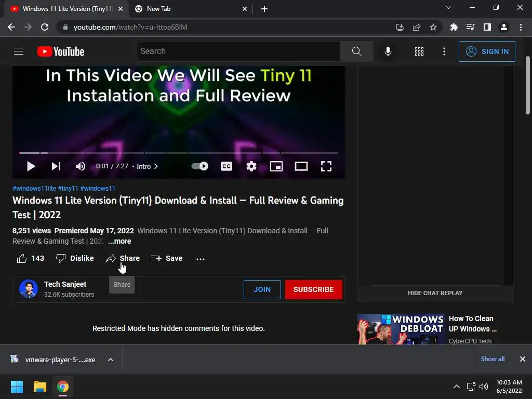Bookmark this page with the star
The height and width of the screenshot is (399, 532).
click(x=433, y=27)
